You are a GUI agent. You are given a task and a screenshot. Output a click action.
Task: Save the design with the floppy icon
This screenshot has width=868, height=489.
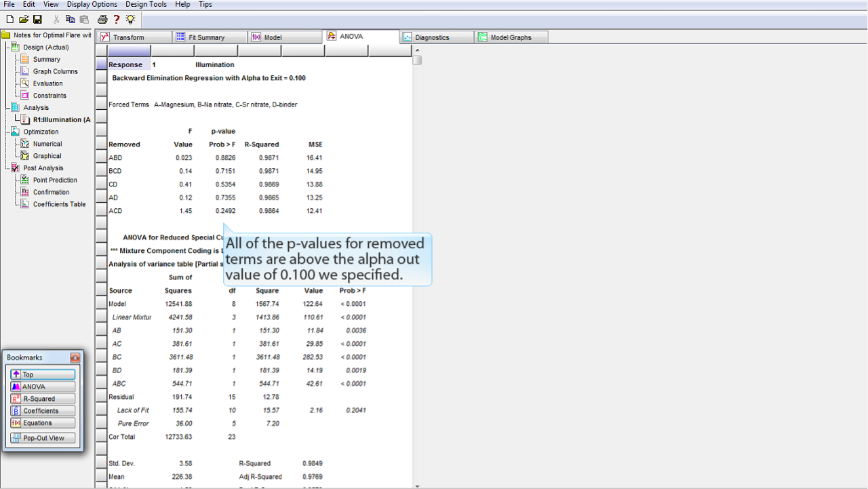pos(37,20)
